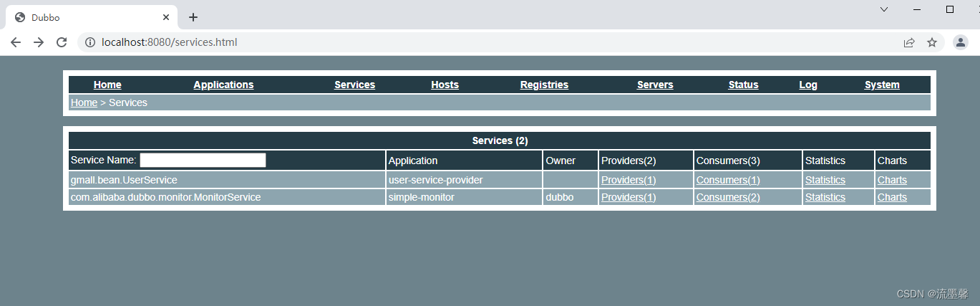
Task: View Statistics for MonitorService row
Action: coord(825,197)
